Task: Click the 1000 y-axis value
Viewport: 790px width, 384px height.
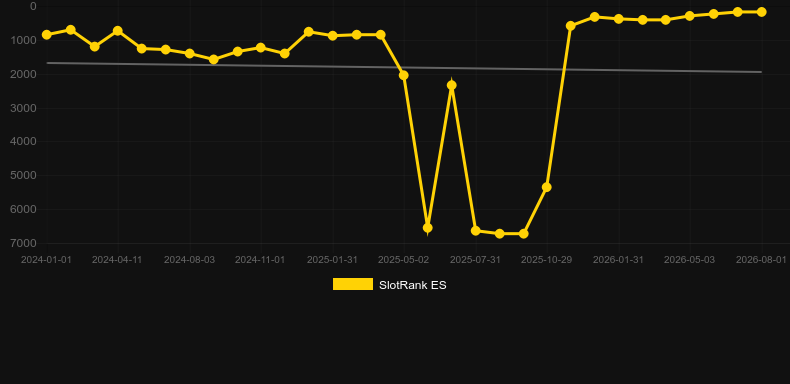Action: pyautogui.click(x=23, y=40)
